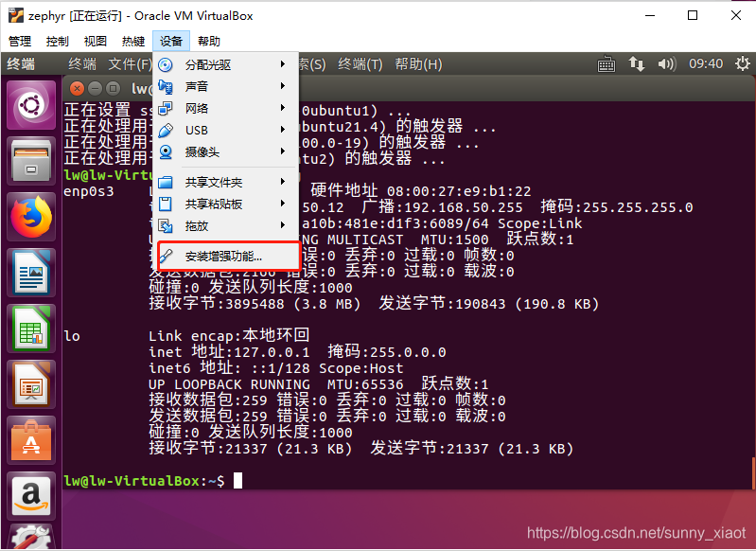Launch LibreOffice Writer from dock

tap(31, 272)
